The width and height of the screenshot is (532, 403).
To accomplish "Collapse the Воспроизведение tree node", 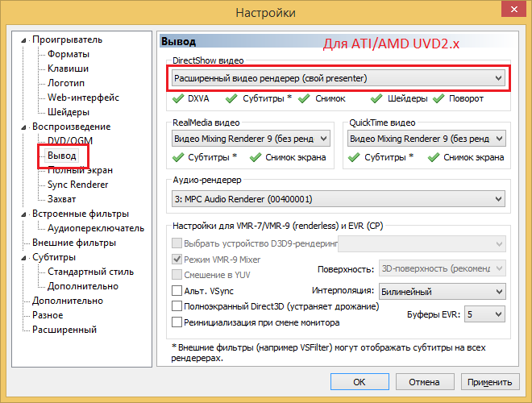I will pos(23,127).
